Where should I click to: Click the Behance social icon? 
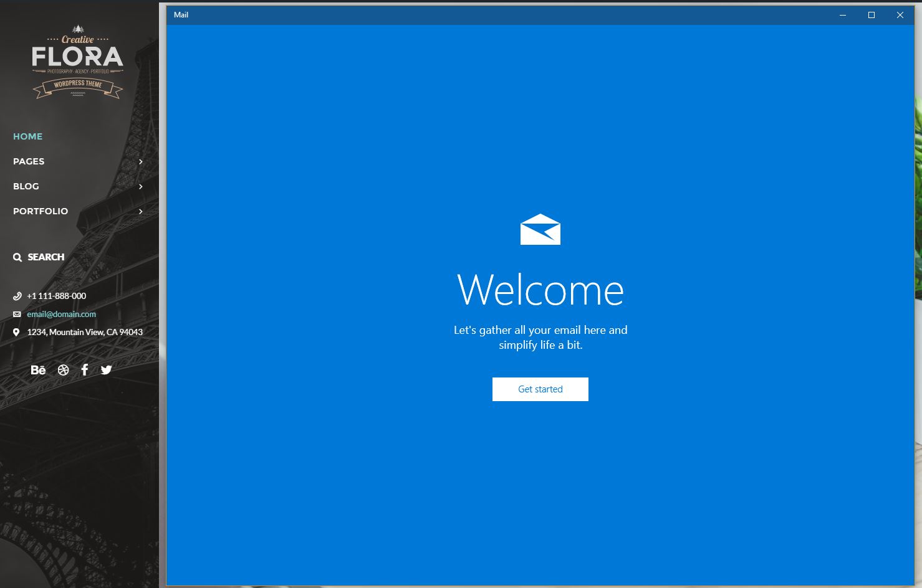click(x=38, y=370)
